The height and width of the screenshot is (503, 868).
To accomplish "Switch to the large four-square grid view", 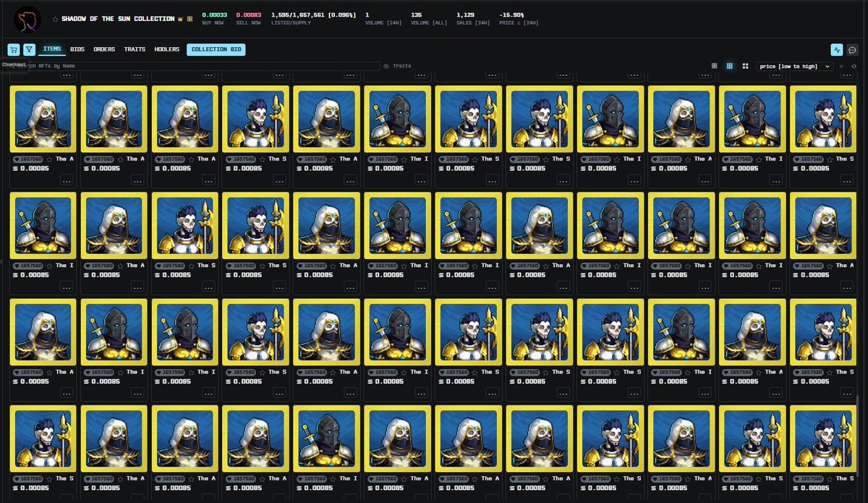I will pos(745,66).
